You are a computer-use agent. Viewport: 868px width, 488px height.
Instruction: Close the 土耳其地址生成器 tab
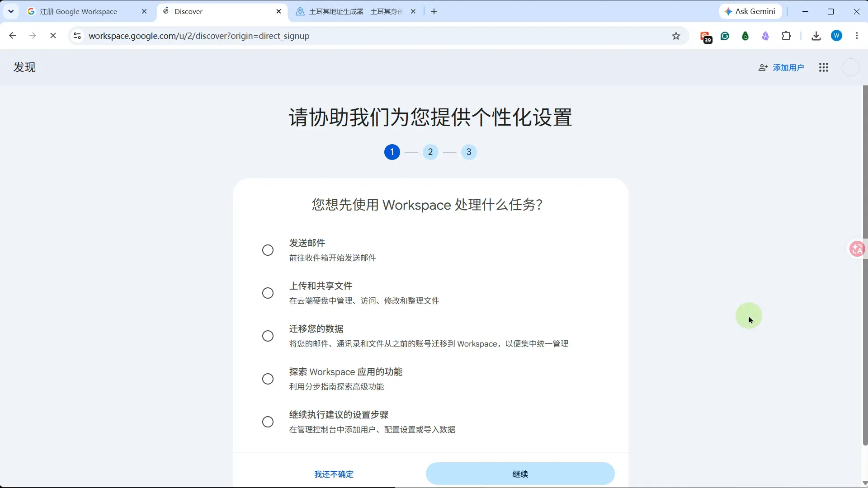[x=413, y=11]
